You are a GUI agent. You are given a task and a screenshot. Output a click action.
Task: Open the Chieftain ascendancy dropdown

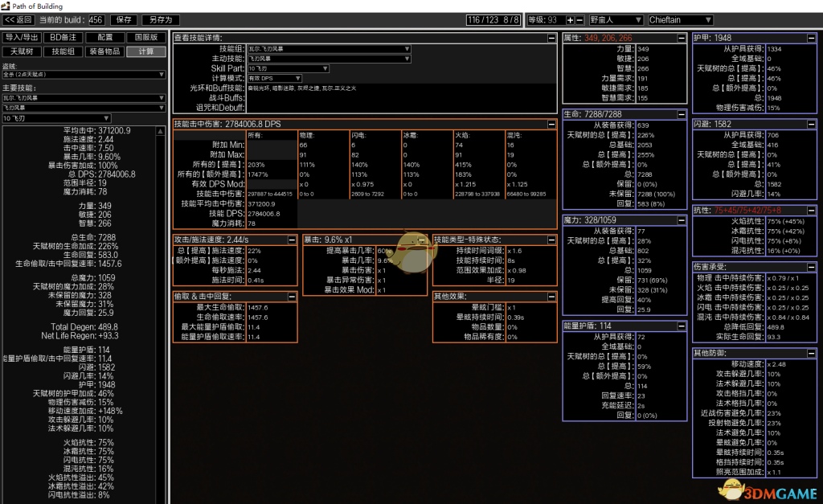tap(680, 20)
